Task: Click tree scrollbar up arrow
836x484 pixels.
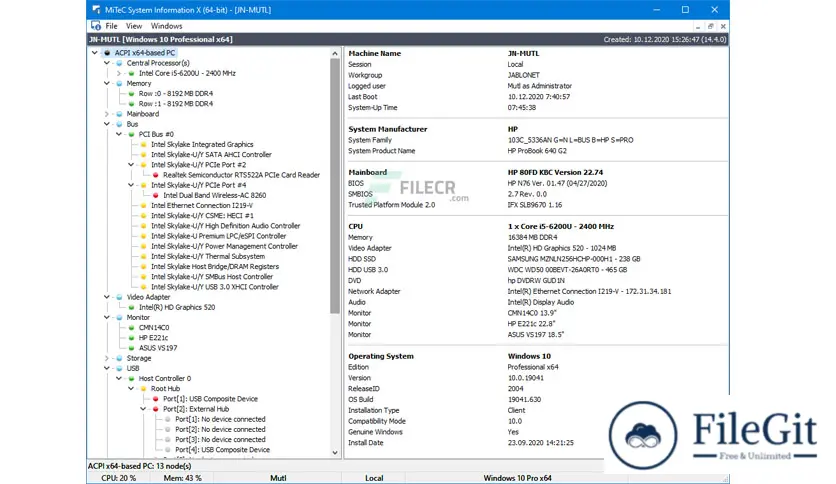Action: tap(335, 53)
